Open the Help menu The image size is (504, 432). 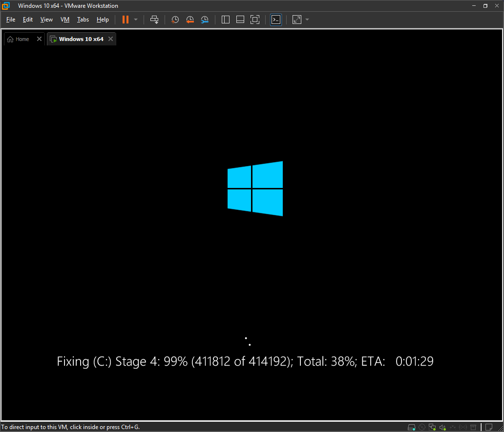pyautogui.click(x=103, y=20)
